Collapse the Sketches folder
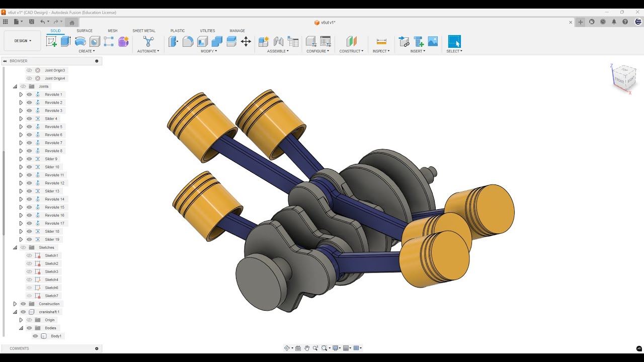The image size is (644, 362). pyautogui.click(x=15, y=247)
